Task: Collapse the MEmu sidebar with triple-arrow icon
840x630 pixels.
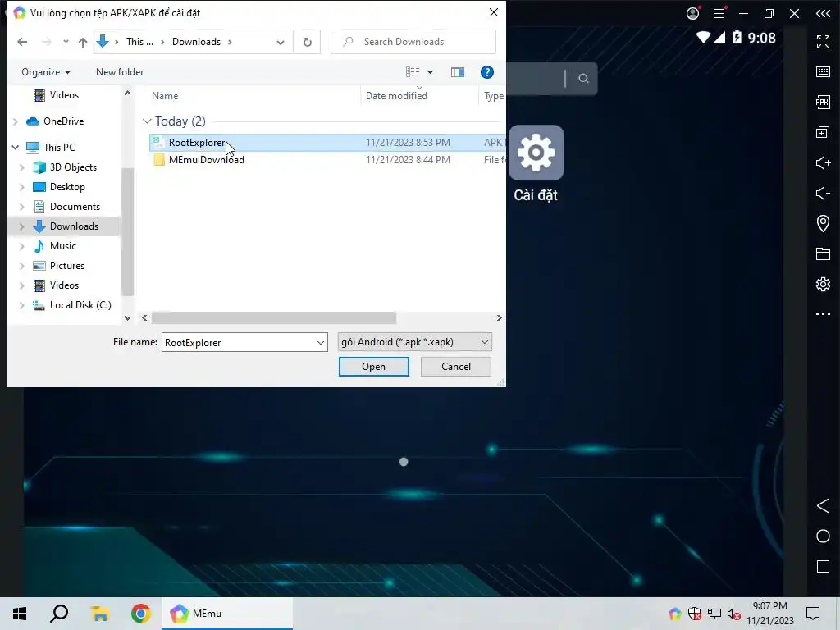Action: tap(823, 13)
